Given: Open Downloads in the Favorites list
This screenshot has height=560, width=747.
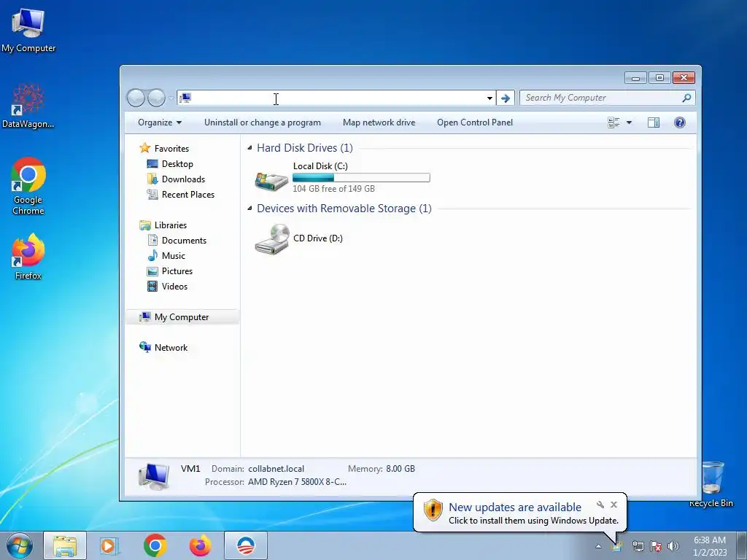Looking at the screenshot, I should tap(183, 179).
